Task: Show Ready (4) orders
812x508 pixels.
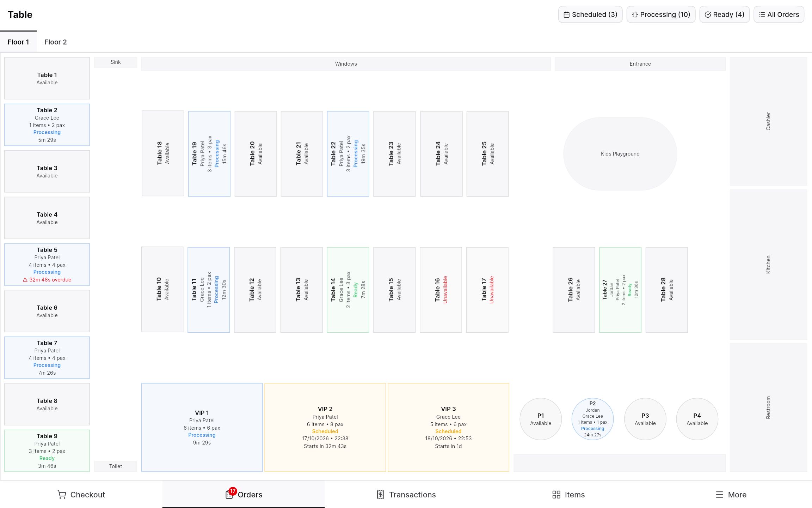Action: [724, 14]
